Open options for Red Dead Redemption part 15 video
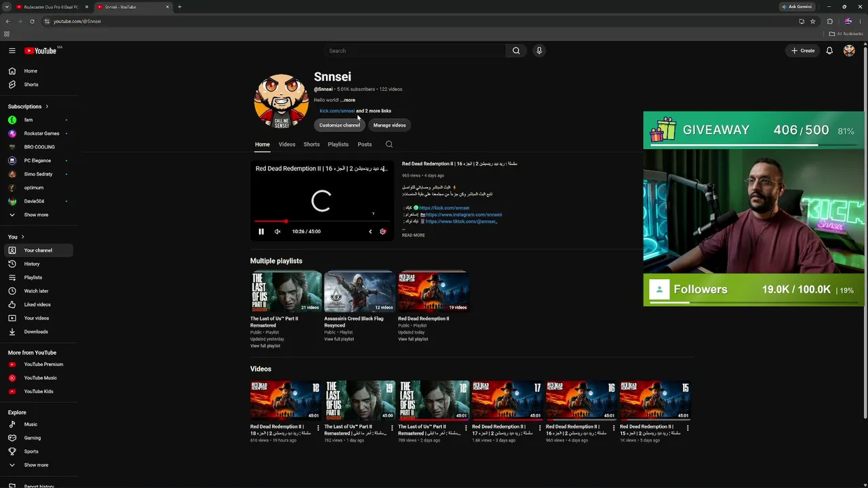The height and width of the screenshot is (488, 868). pyautogui.click(x=688, y=428)
